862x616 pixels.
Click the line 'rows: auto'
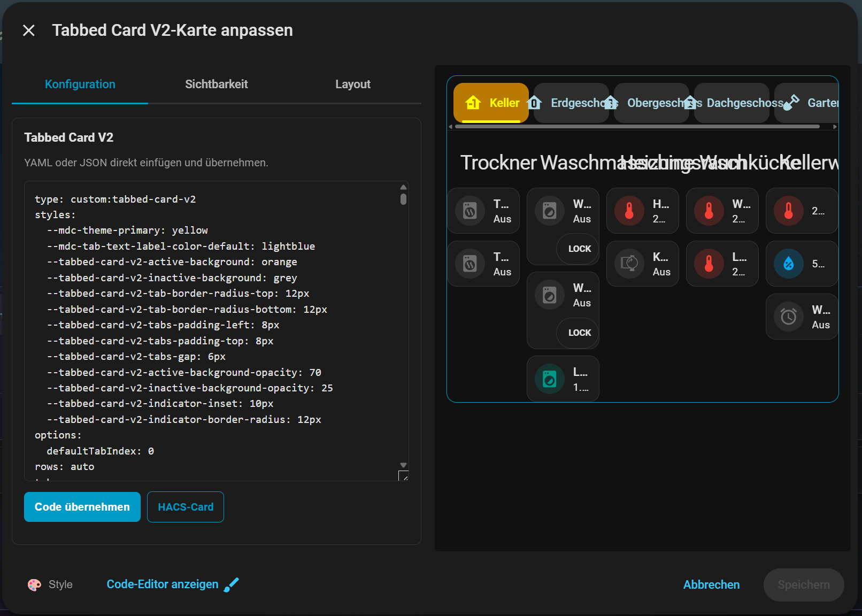65,467
